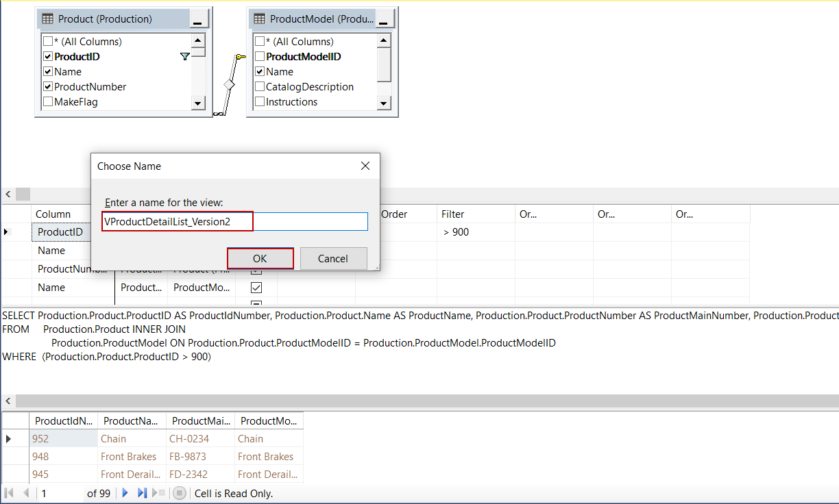Select the ProductID cell in criteria grid
The image size is (839, 504).
coord(60,232)
